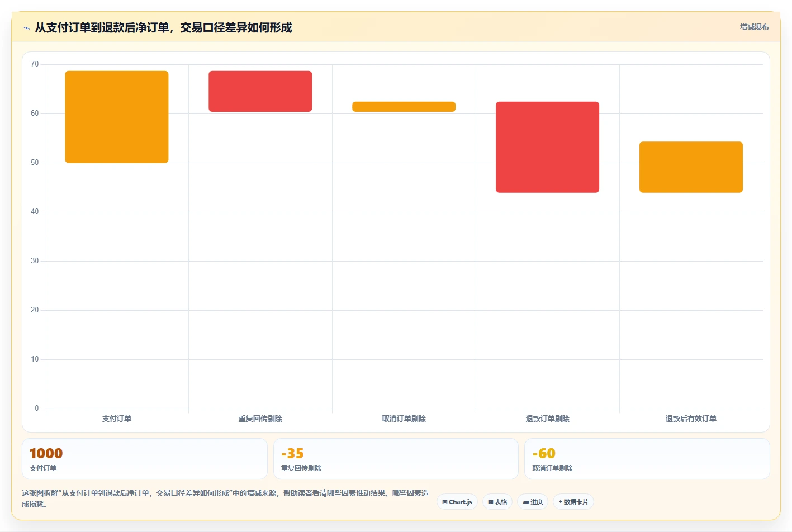Click the red 退款订单剔除 bar
Viewport: 792px width, 532px height.
coord(548,147)
